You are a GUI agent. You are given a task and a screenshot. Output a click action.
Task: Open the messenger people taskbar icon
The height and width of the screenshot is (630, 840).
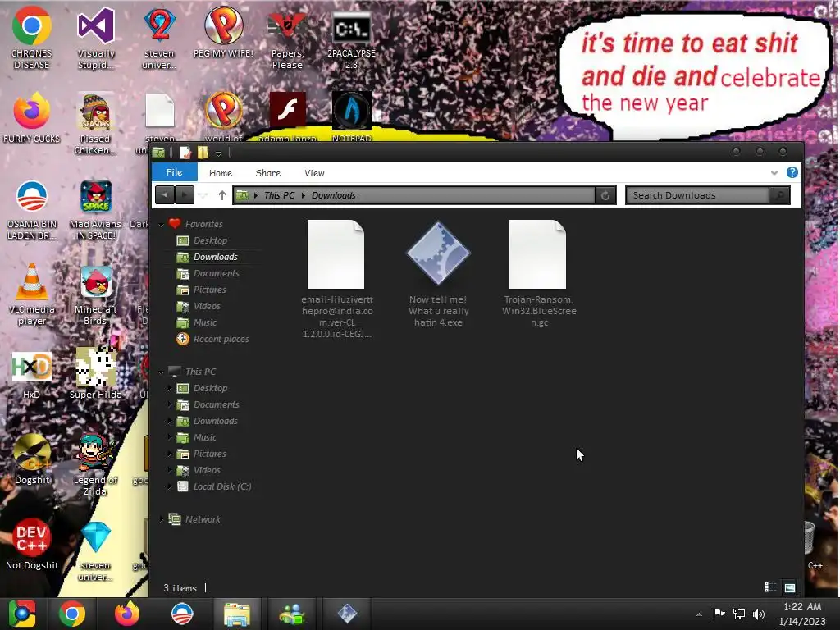pos(292,614)
